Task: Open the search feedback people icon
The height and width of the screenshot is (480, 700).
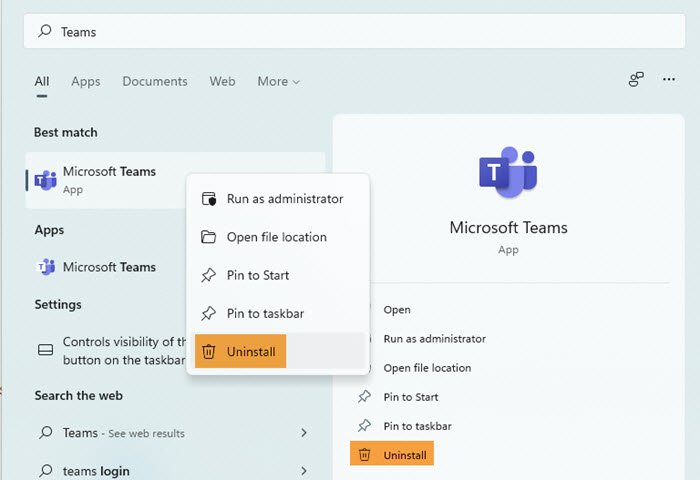Action: click(x=636, y=79)
